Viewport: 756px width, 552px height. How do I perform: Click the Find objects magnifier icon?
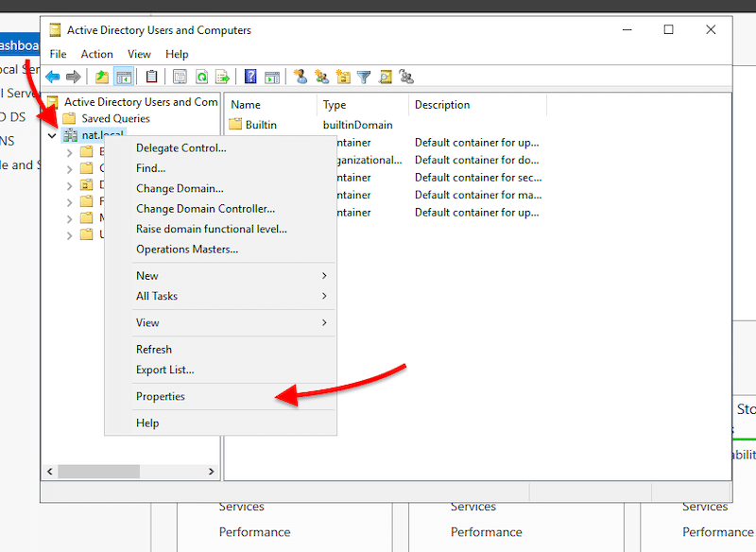point(386,77)
